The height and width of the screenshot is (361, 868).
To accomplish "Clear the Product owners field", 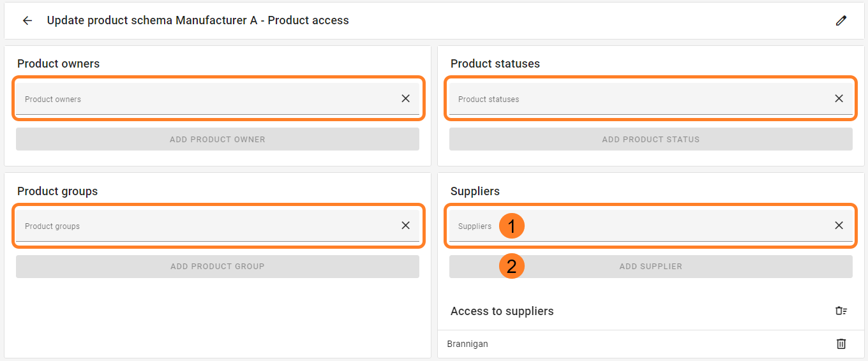I will coord(405,98).
